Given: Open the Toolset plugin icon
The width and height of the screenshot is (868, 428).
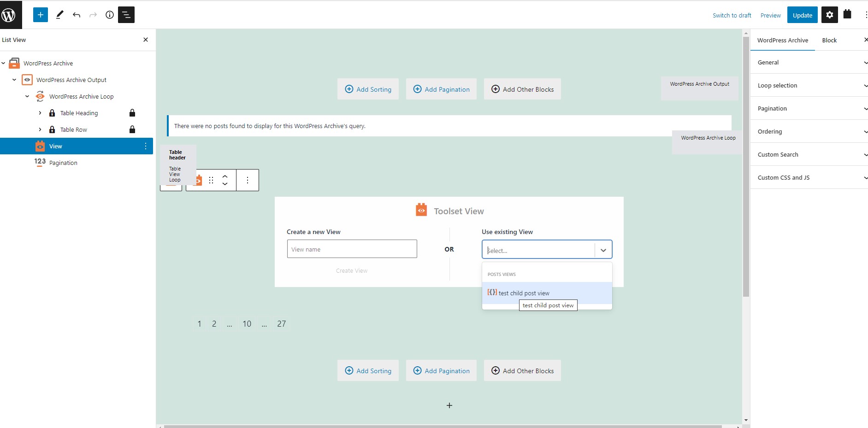Looking at the screenshot, I should (x=847, y=14).
